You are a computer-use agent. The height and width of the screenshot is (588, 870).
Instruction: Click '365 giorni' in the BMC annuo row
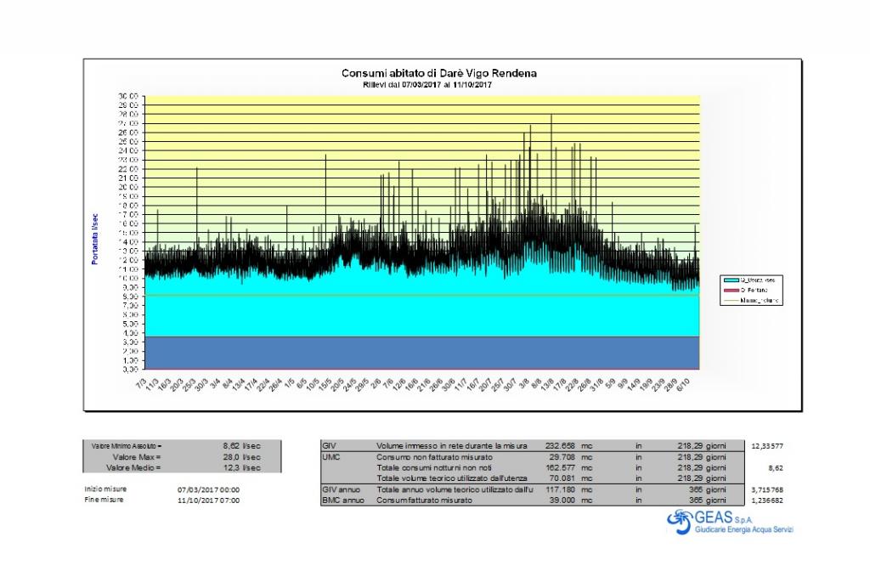707,500
